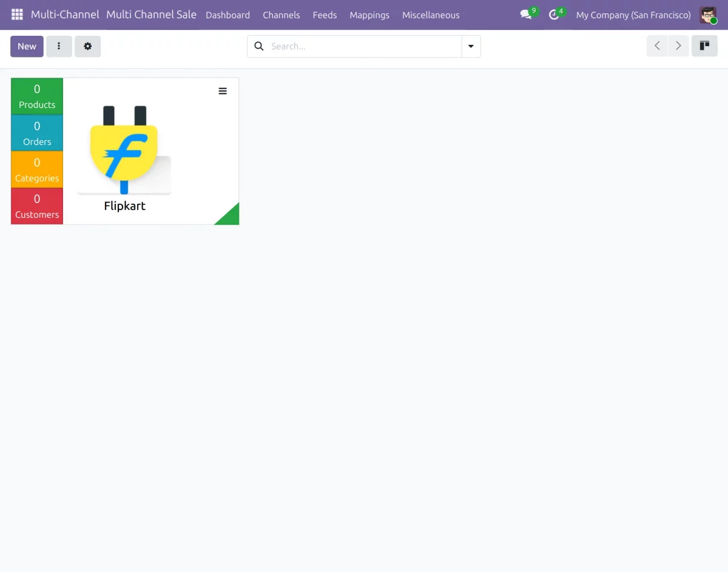Open the Flipkart card hamburger menu
The image size is (728, 572).
[x=223, y=91]
